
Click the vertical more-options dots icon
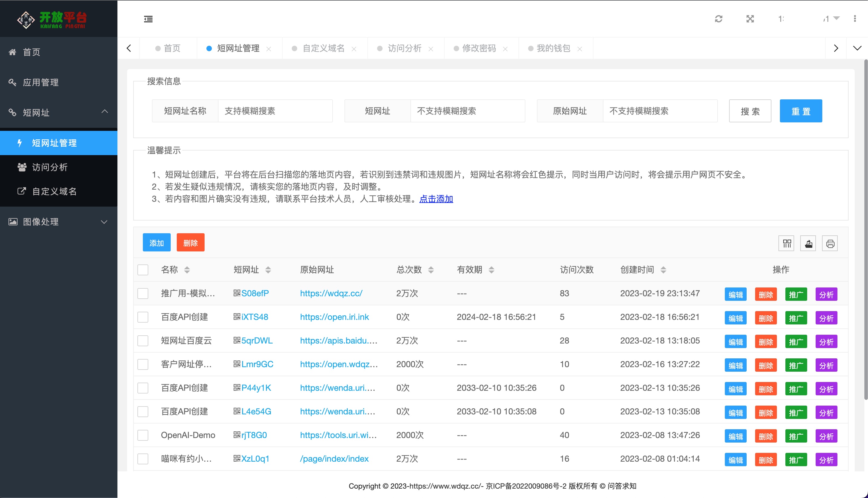tap(855, 19)
